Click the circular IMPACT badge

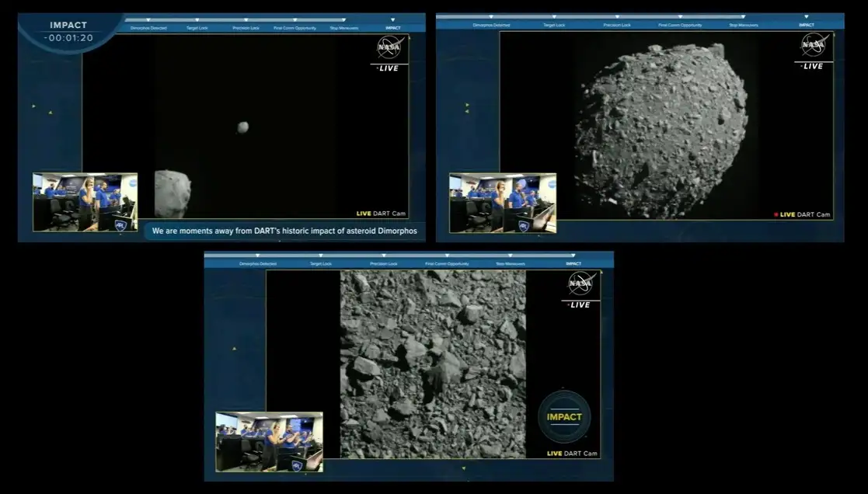pyautogui.click(x=564, y=417)
